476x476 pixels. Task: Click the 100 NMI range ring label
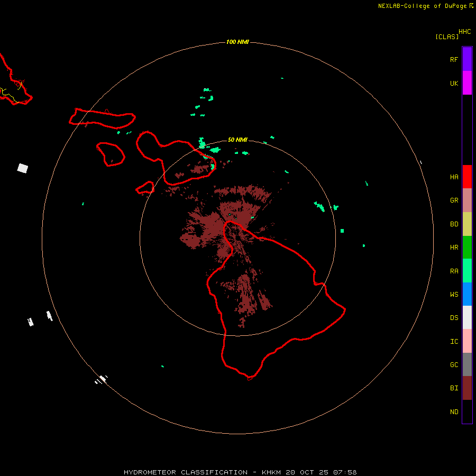tap(237, 42)
